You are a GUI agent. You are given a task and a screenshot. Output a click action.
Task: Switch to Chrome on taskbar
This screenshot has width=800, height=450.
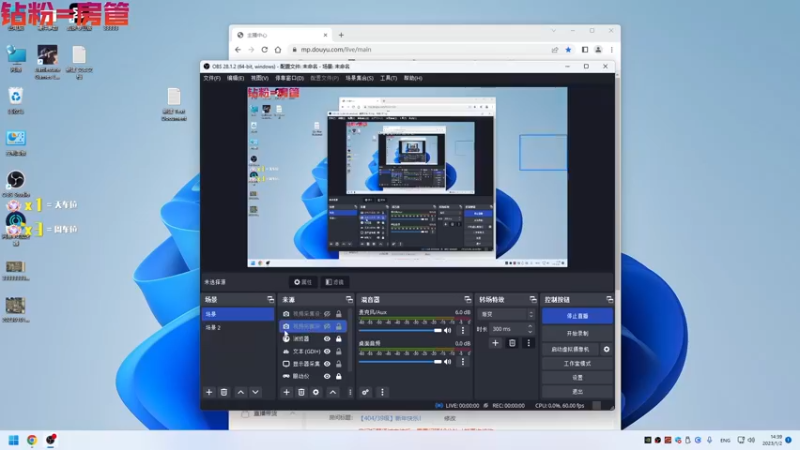point(32,440)
